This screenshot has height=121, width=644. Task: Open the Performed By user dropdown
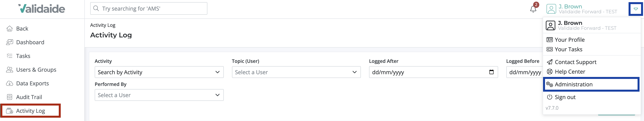point(159,95)
